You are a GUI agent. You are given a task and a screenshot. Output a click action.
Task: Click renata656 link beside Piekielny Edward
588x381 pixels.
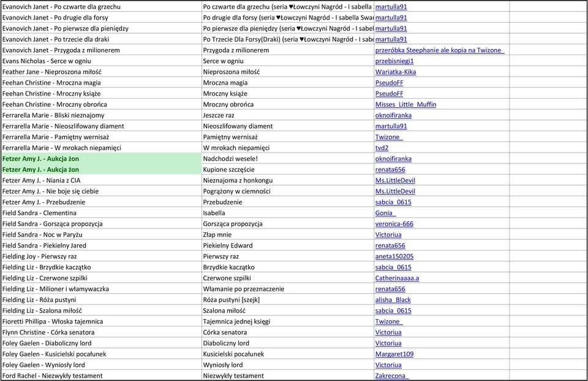tap(390, 246)
